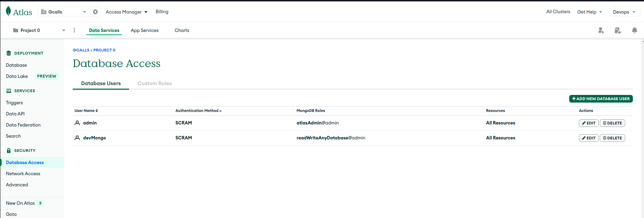Open the Gcalls organization dropdown
Viewport: 644px width, 218px height.
pyautogui.click(x=65, y=12)
